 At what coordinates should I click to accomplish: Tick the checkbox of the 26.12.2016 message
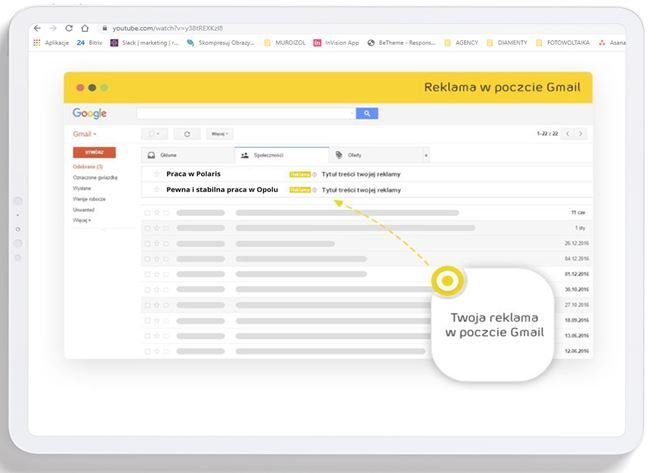pos(147,243)
